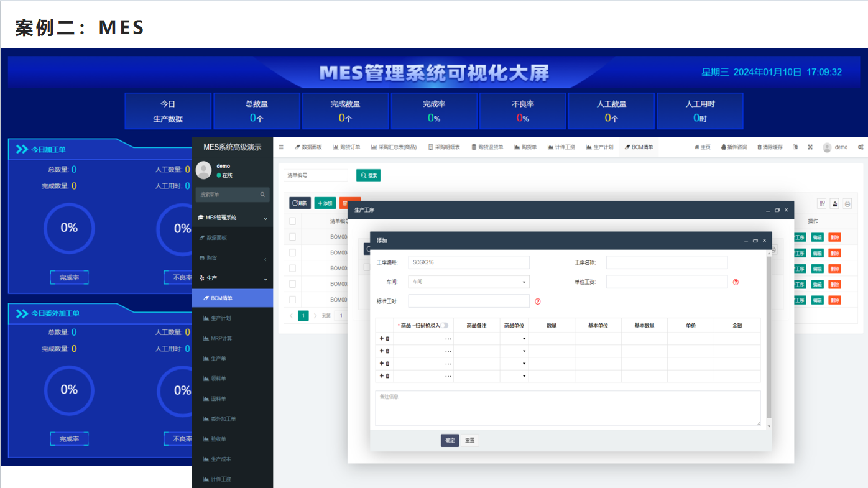Add a product row with the plus icon
The height and width of the screenshot is (488, 868).
(x=381, y=339)
